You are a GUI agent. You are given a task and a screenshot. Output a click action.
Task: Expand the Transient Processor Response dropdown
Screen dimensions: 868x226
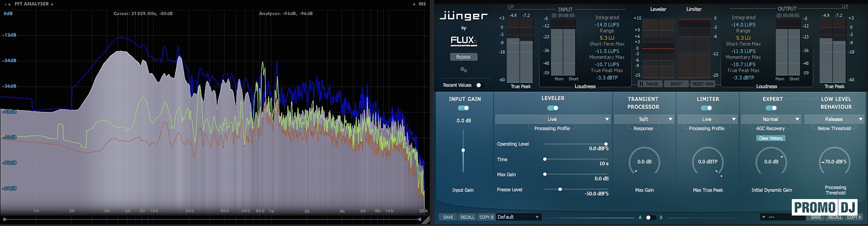tap(644, 119)
